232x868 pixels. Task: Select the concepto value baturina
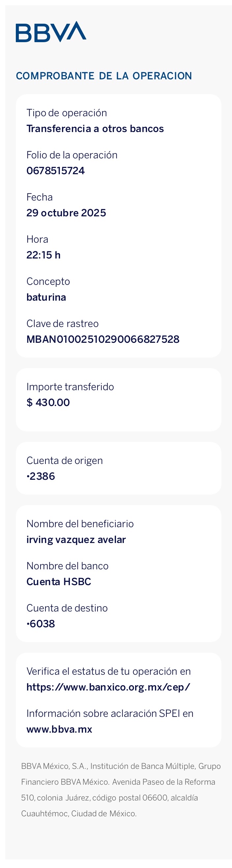(x=46, y=297)
